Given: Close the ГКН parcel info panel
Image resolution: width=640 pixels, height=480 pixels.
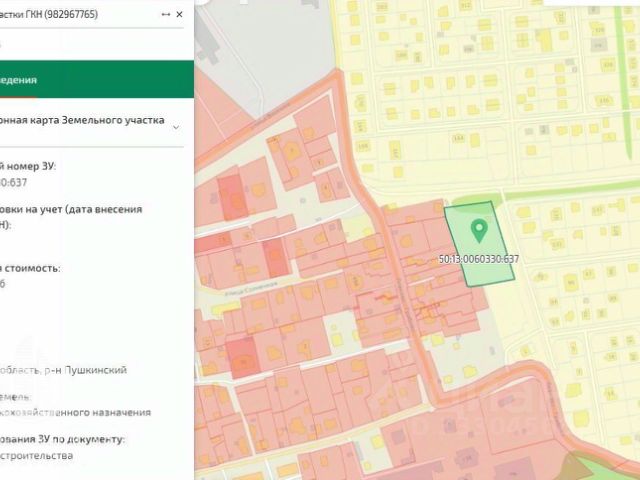Looking at the screenshot, I should (179, 14).
